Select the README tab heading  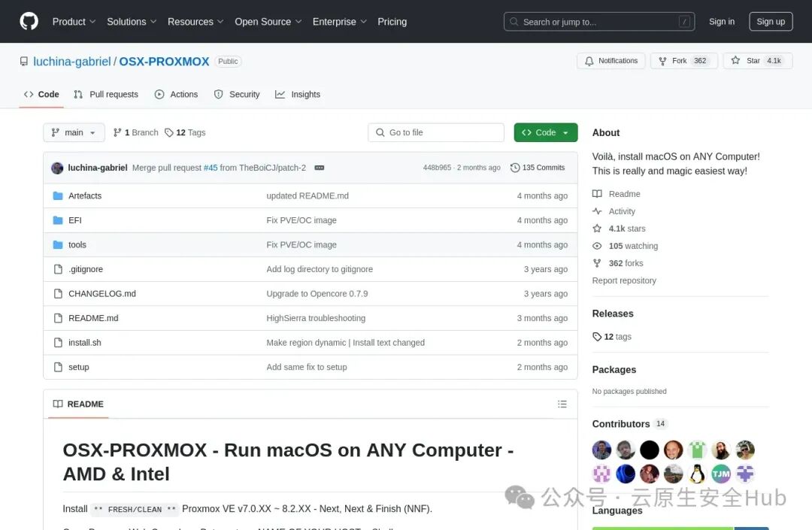(x=78, y=404)
